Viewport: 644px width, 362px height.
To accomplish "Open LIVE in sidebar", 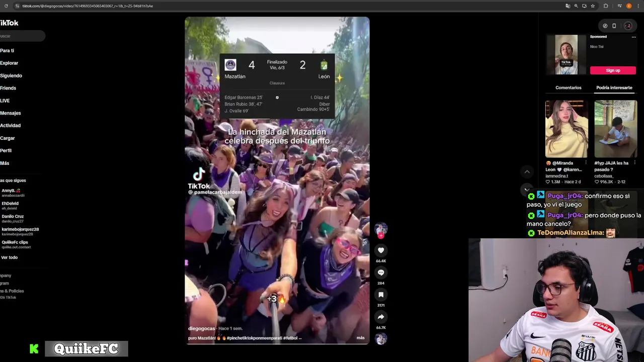I will point(5,101).
